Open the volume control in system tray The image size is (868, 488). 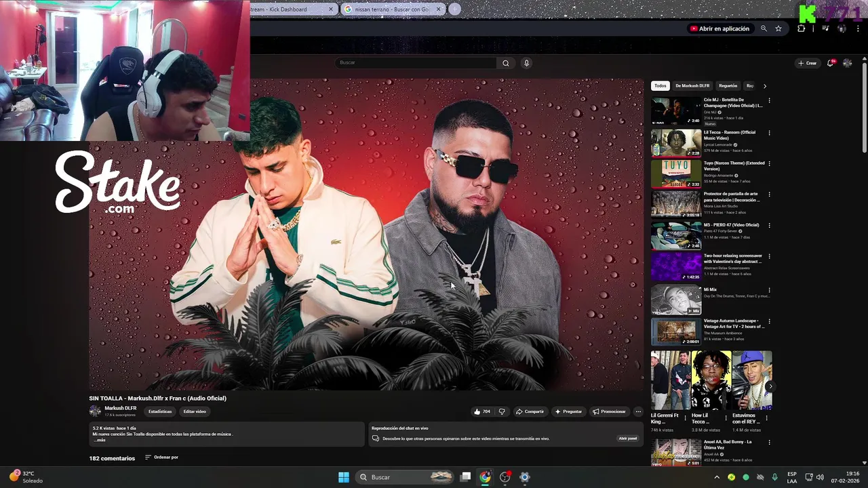820,477
